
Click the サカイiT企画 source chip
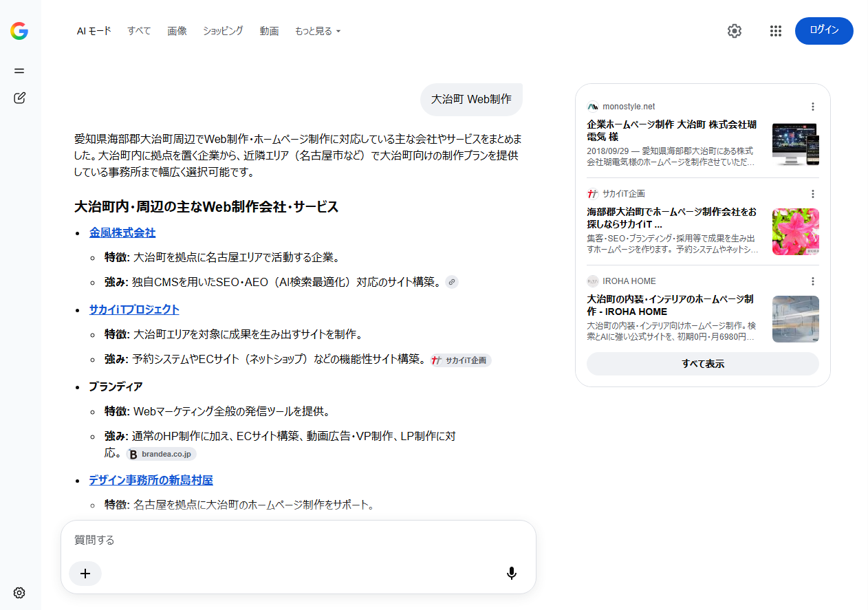pos(461,360)
